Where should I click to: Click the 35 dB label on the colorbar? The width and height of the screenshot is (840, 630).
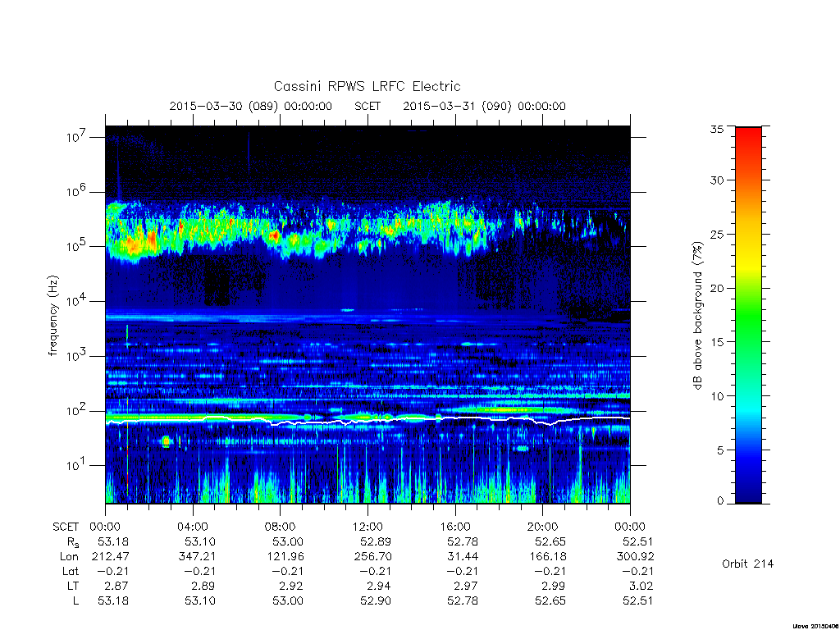(716, 129)
